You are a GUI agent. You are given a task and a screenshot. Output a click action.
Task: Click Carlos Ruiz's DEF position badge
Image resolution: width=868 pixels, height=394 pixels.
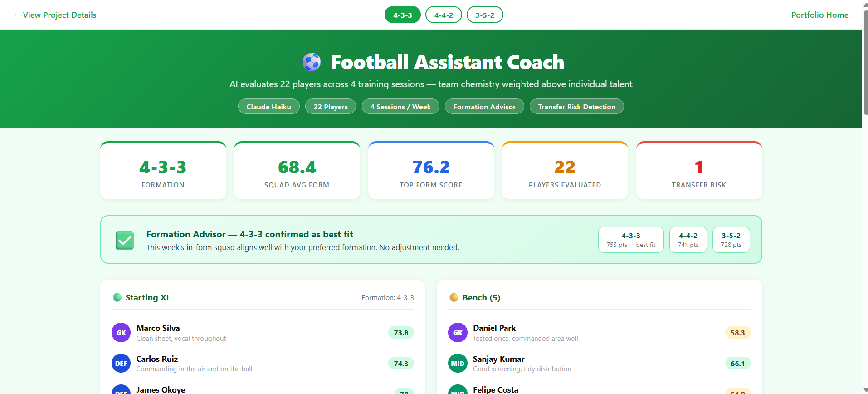[121, 363]
